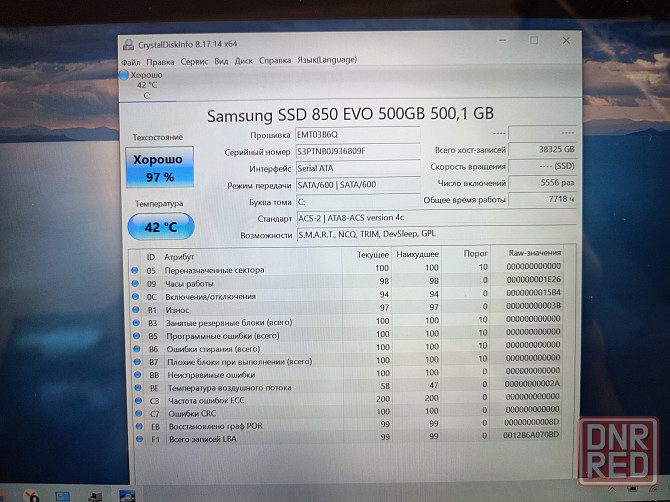Click the Всего хост-записей value 38325 GB
This screenshot has width=670, height=502.
(542, 150)
